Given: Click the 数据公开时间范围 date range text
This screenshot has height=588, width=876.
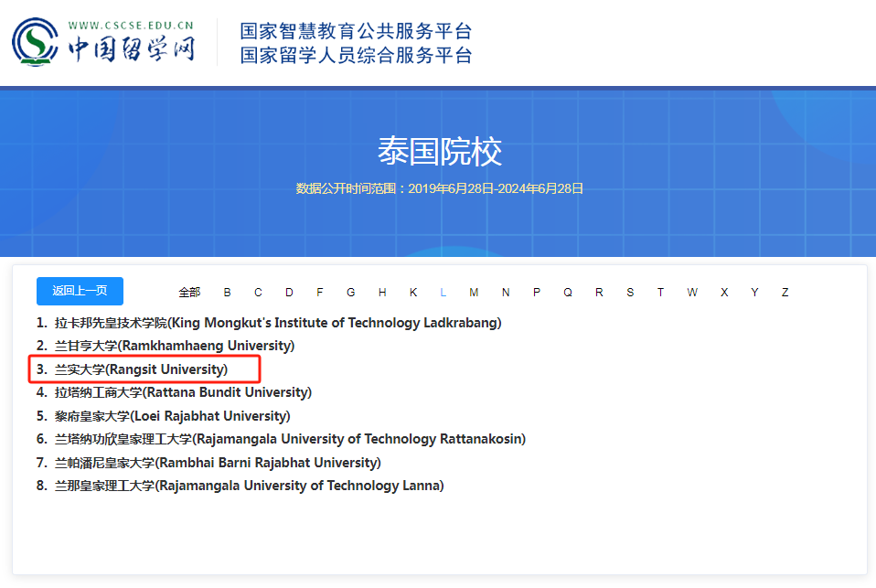Looking at the screenshot, I should [440, 189].
